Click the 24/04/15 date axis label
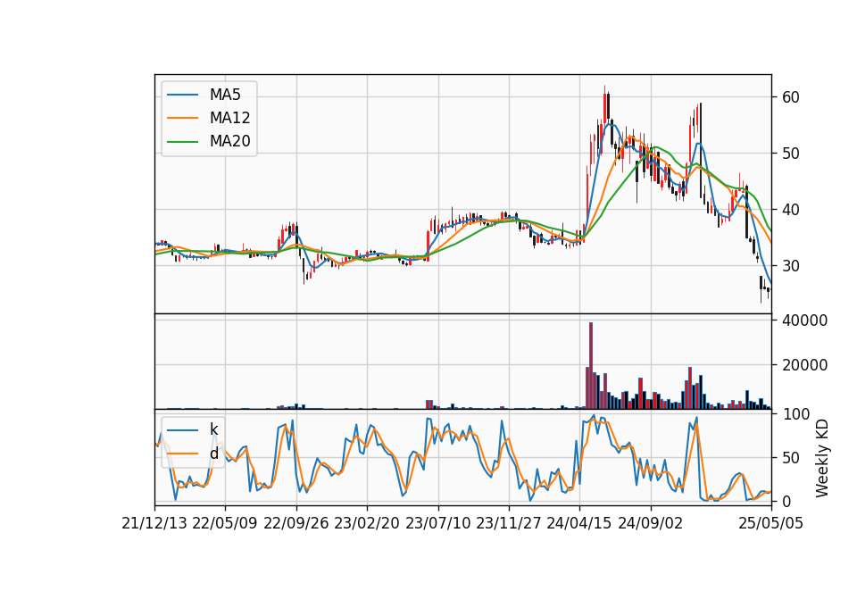 [579, 523]
